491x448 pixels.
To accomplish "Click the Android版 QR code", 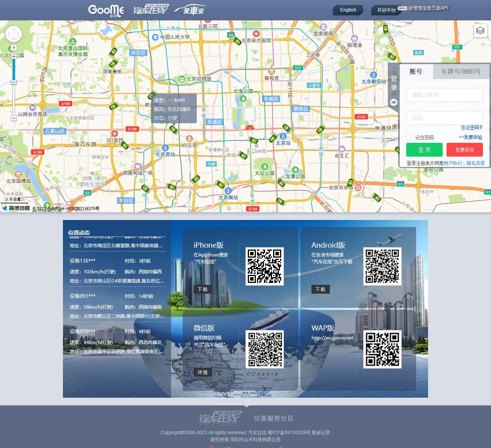I will pos(382,266).
